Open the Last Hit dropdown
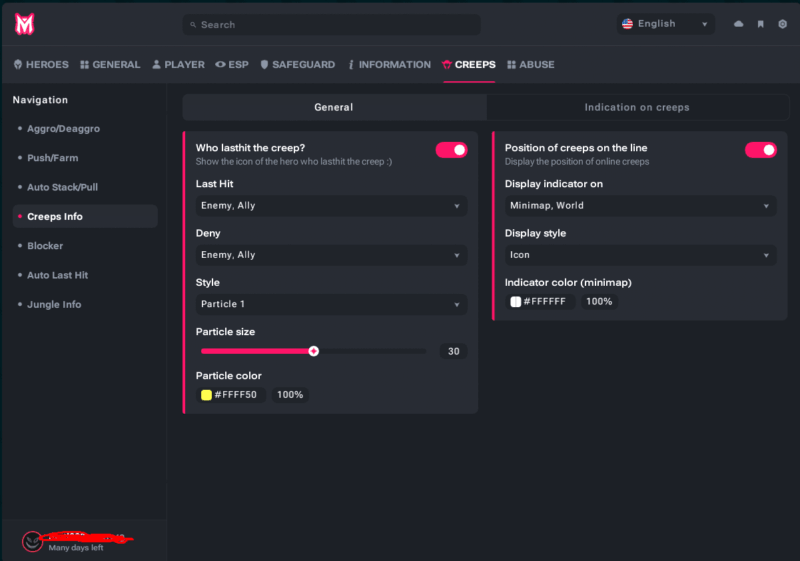800x561 pixels. pyautogui.click(x=331, y=206)
